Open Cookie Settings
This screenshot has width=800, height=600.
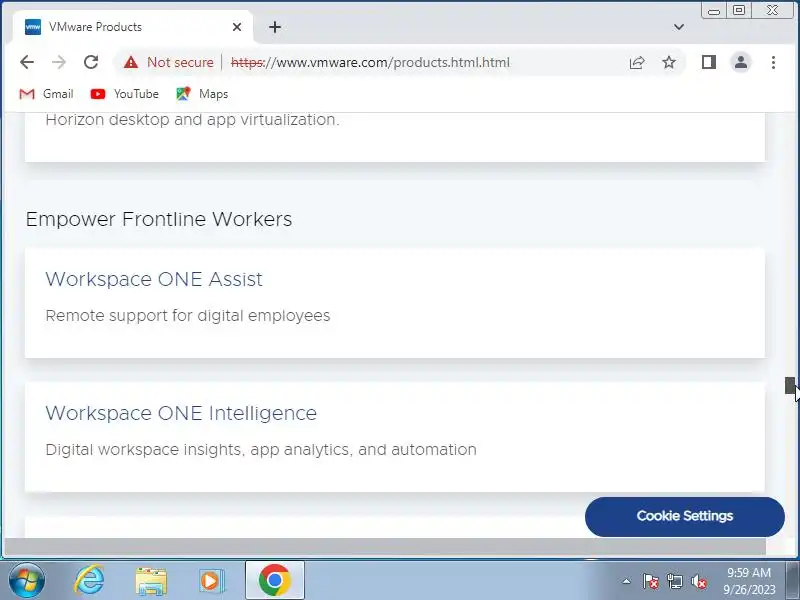click(685, 516)
